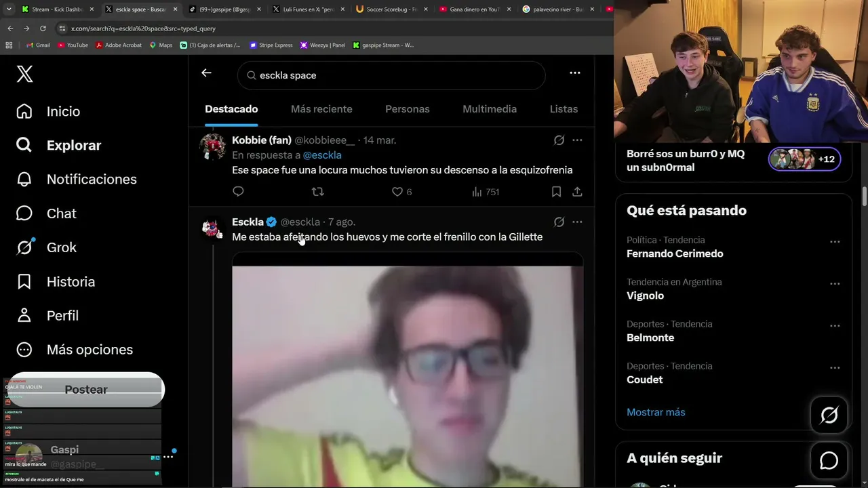Open options for Fernando Cerimedo trend
Image resolution: width=868 pixels, height=488 pixels.
click(x=835, y=241)
